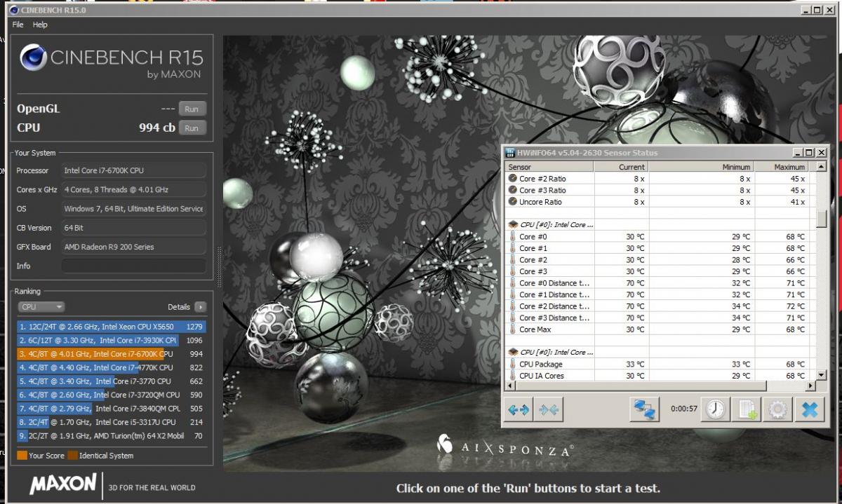842x504 pixels.
Task: Click the HWiNFO horizontal scroll right arrow
Action: (x=811, y=386)
